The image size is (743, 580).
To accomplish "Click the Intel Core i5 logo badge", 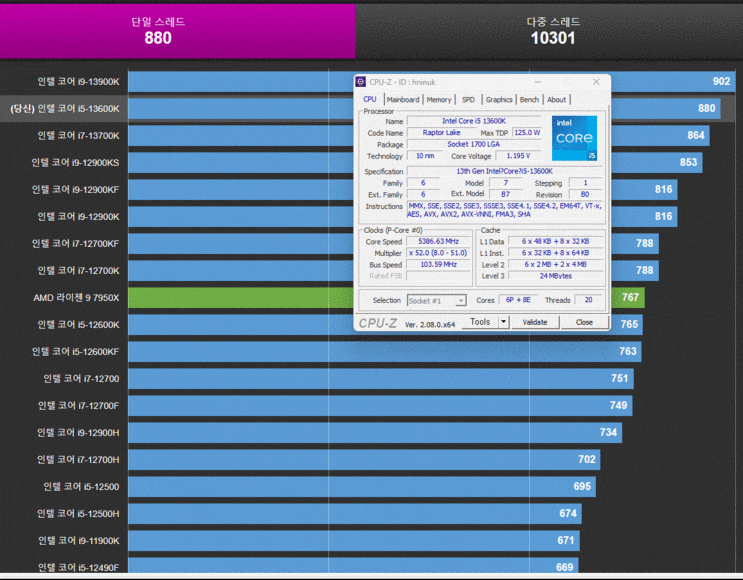I will pos(574,138).
